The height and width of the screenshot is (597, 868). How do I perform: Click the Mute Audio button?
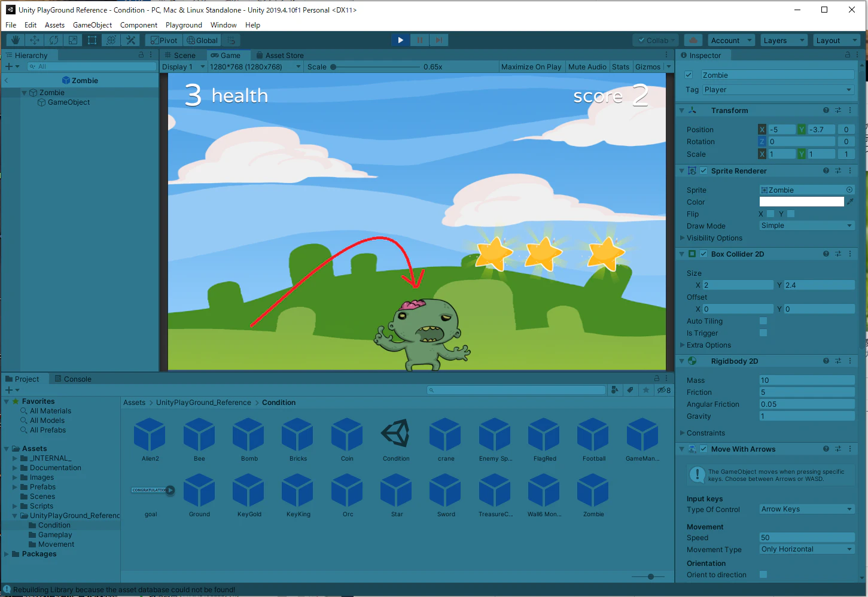(587, 67)
